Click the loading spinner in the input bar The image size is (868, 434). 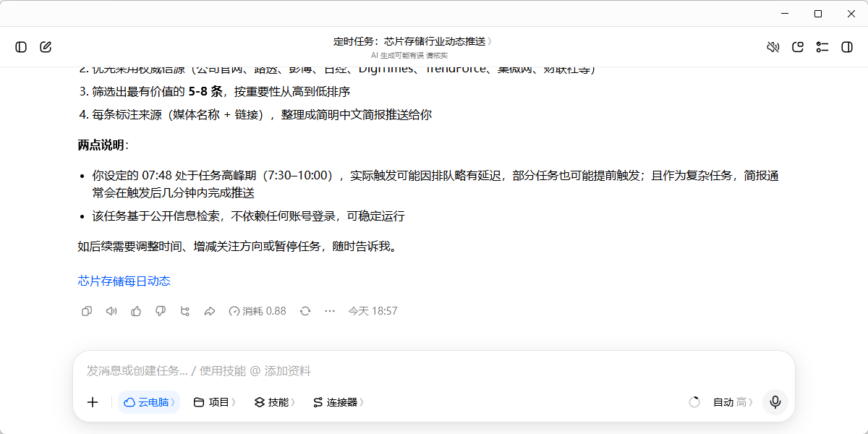[694, 402]
